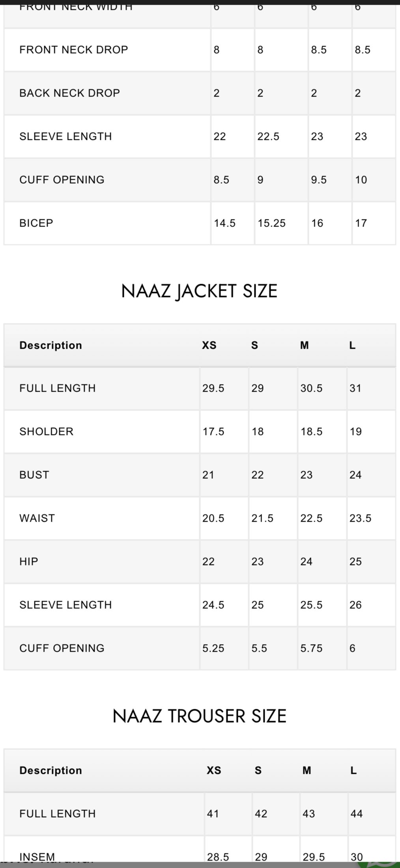The width and height of the screenshot is (400, 868).
Task: Select the 21.5 waist value cell
Action: 262,518
